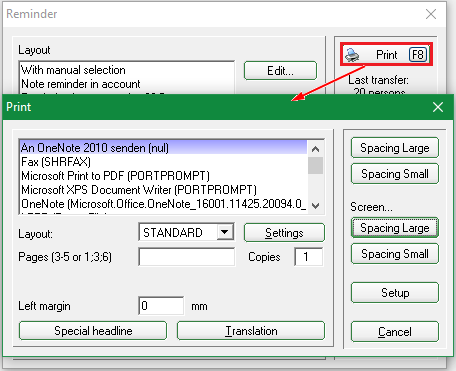Image resolution: width=456 pixels, height=371 pixels.
Task: Click the printer icon on Print button
Action: (x=352, y=55)
